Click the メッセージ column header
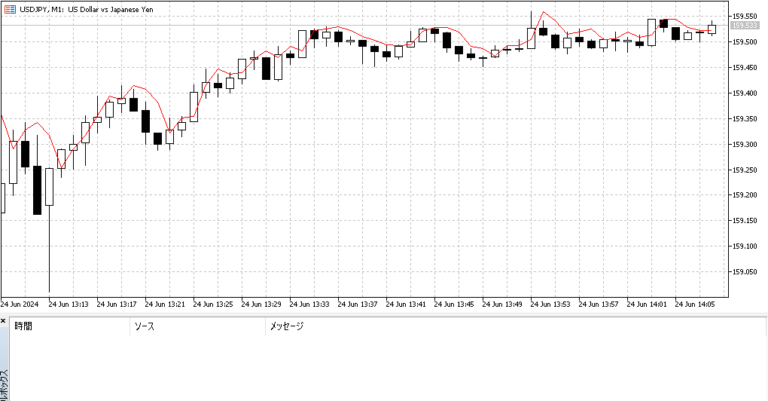The image size is (768, 401). (x=286, y=326)
